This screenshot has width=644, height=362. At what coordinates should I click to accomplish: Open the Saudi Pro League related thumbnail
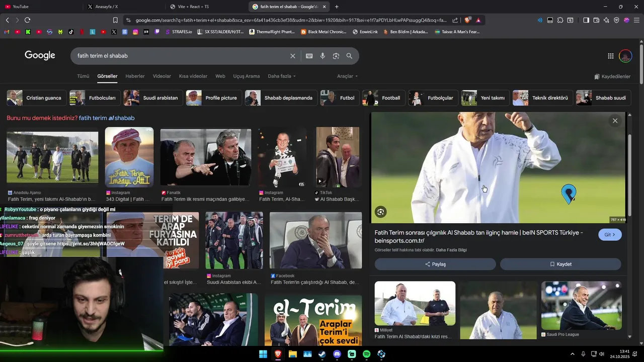click(581, 306)
